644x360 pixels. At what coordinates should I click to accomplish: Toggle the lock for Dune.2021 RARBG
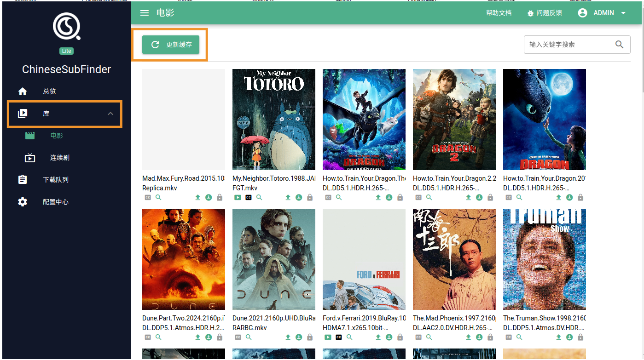coord(310,337)
